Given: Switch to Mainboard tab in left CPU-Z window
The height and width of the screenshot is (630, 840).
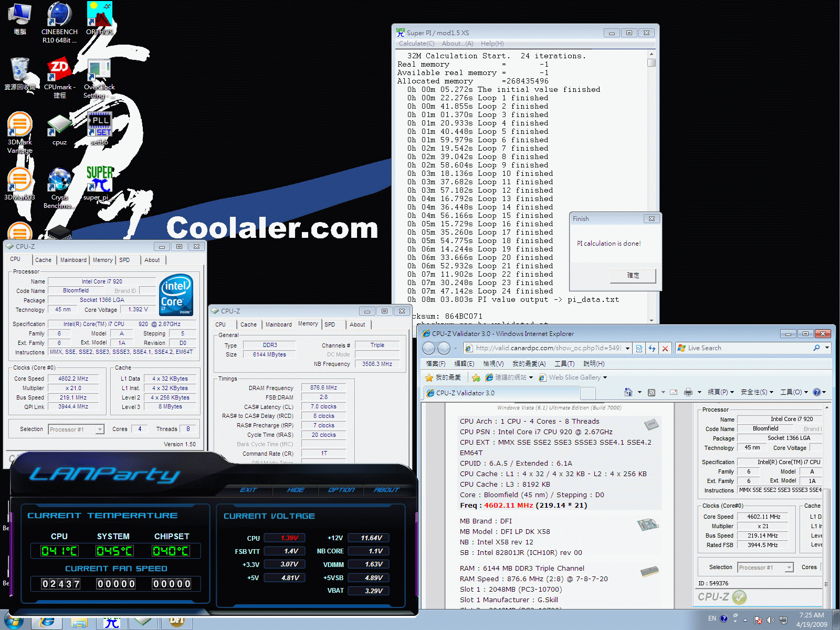Looking at the screenshot, I should pos(73,260).
